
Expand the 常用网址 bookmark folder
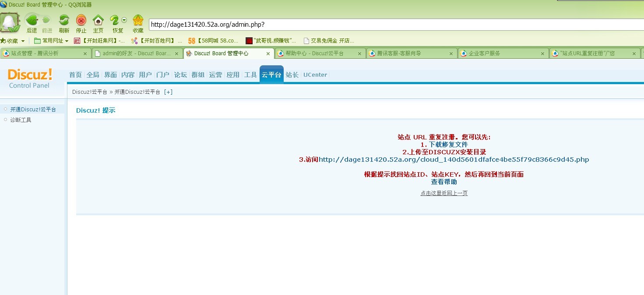pos(51,41)
